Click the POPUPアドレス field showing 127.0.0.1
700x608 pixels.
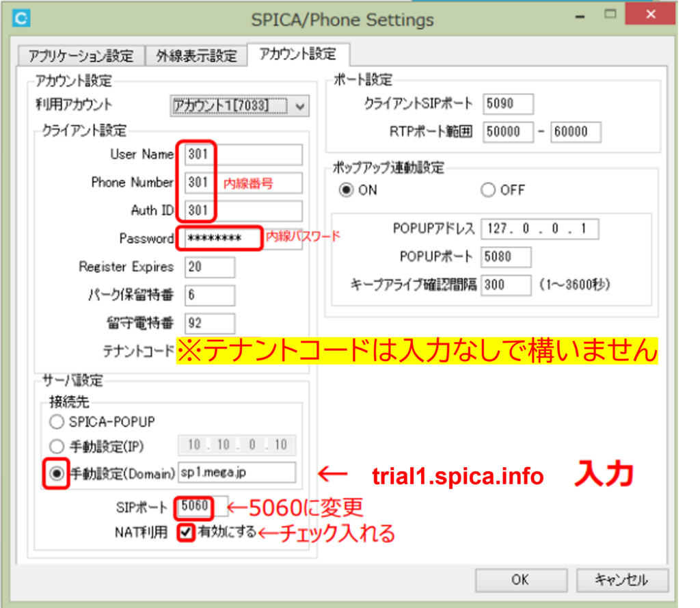click(x=540, y=229)
